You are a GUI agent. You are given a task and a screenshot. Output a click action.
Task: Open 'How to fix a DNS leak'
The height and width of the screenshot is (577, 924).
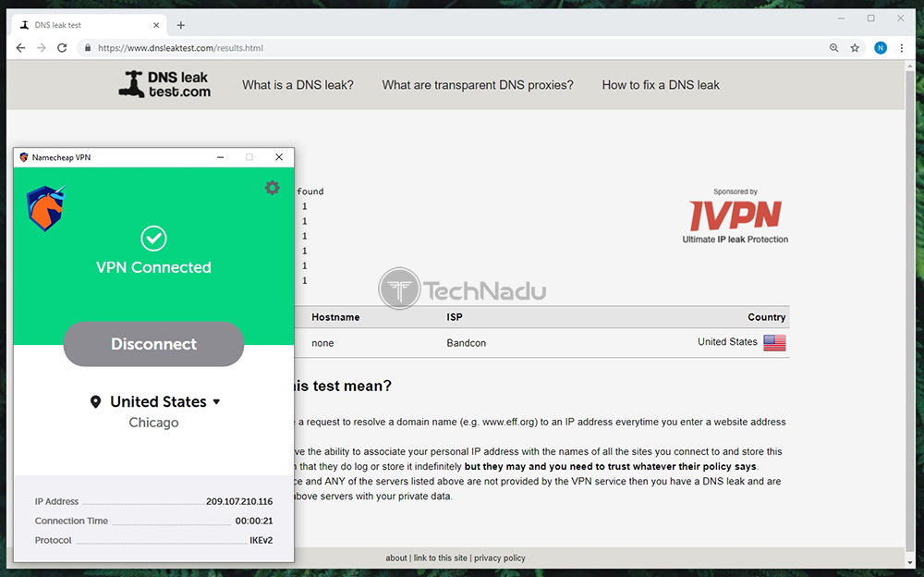pyautogui.click(x=661, y=85)
